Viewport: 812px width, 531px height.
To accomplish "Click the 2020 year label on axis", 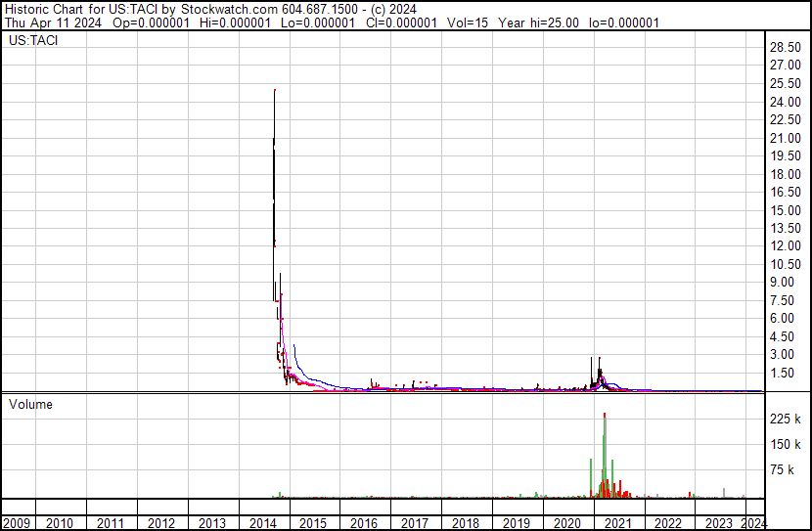I will click(x=567, y=523).
